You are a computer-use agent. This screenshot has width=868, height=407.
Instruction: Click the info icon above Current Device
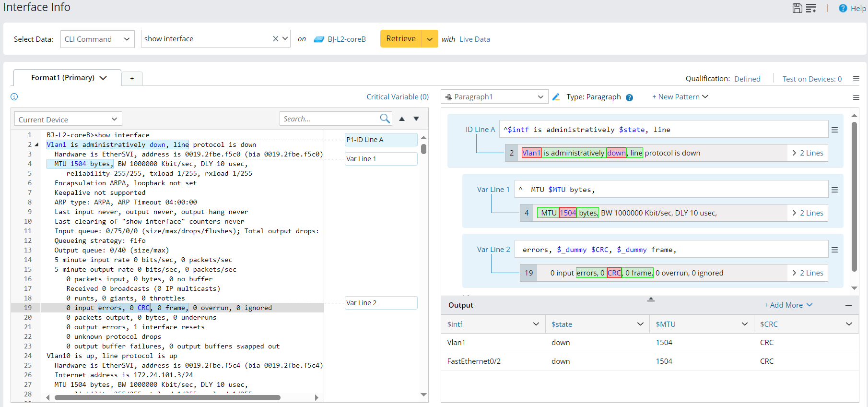pyautogui.click(x=14, y=97)
